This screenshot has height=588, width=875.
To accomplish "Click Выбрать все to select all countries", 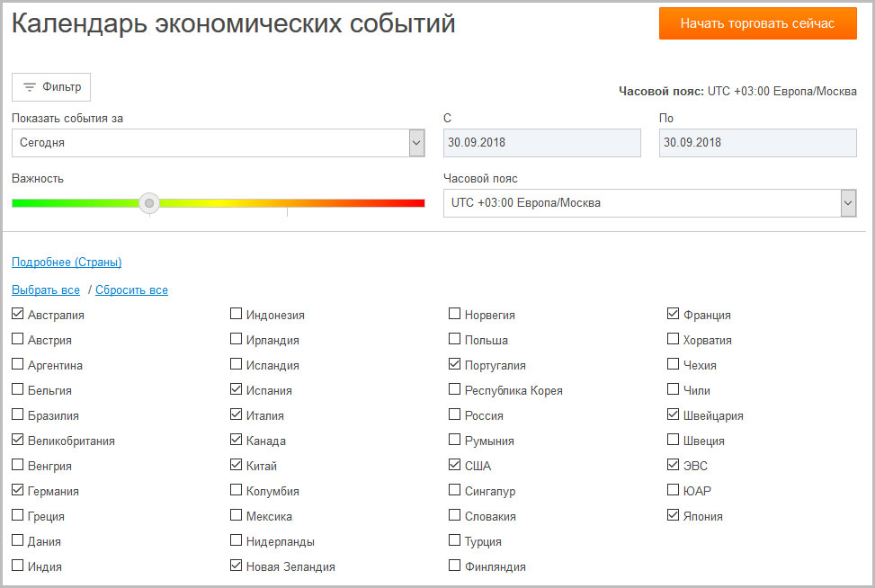I will click(46, 290).
